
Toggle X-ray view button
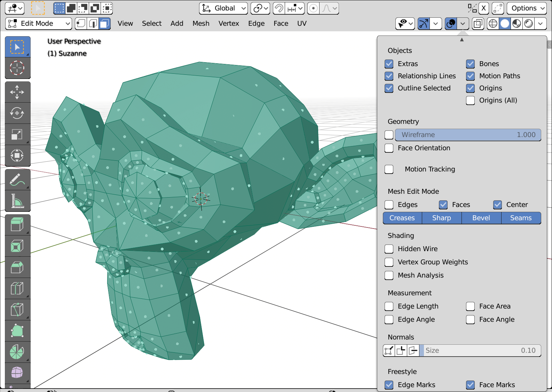click(478, 23)
